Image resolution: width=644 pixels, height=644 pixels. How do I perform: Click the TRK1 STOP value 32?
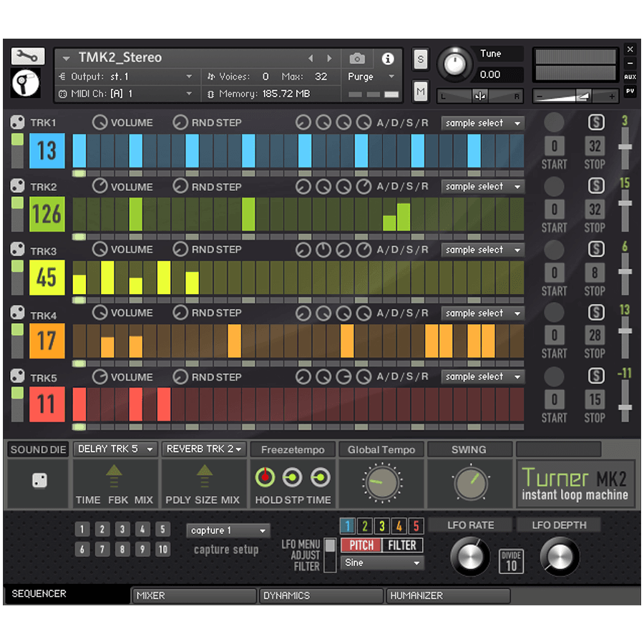tap(595, 146)
